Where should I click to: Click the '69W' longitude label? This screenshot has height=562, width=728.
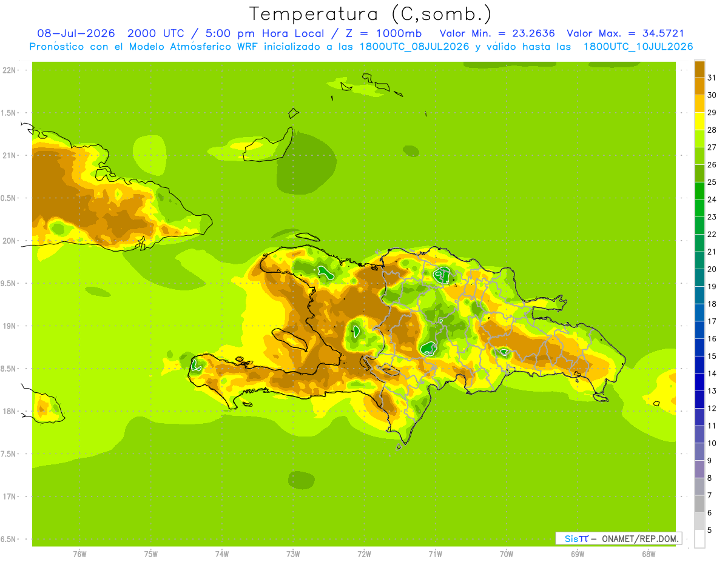pos(578,554)
